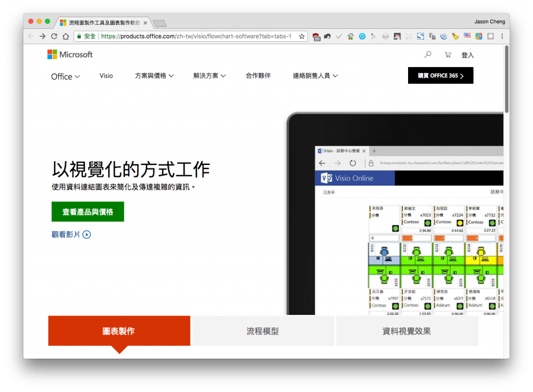Open the multicolor S extension icon

click(x=479, y=36)
